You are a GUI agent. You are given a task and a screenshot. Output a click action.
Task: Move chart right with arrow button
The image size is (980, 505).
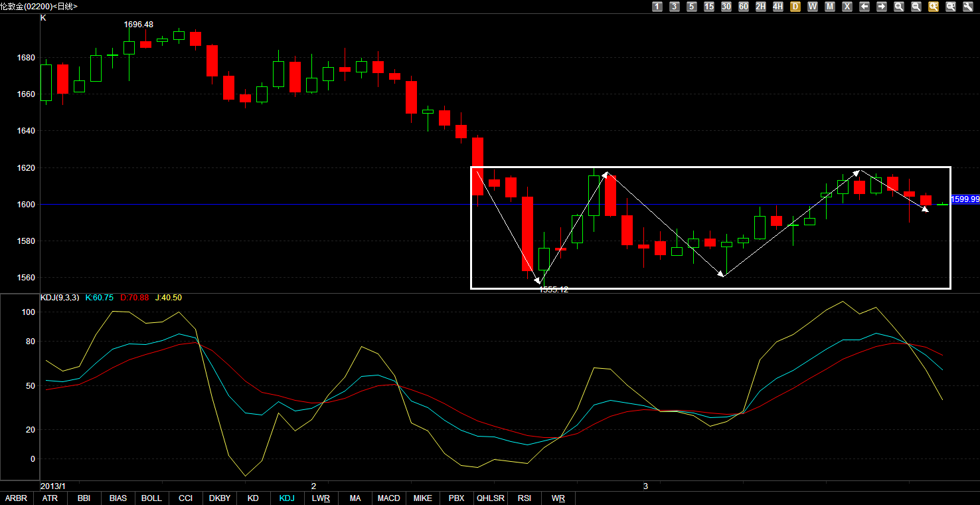[882, 6]
